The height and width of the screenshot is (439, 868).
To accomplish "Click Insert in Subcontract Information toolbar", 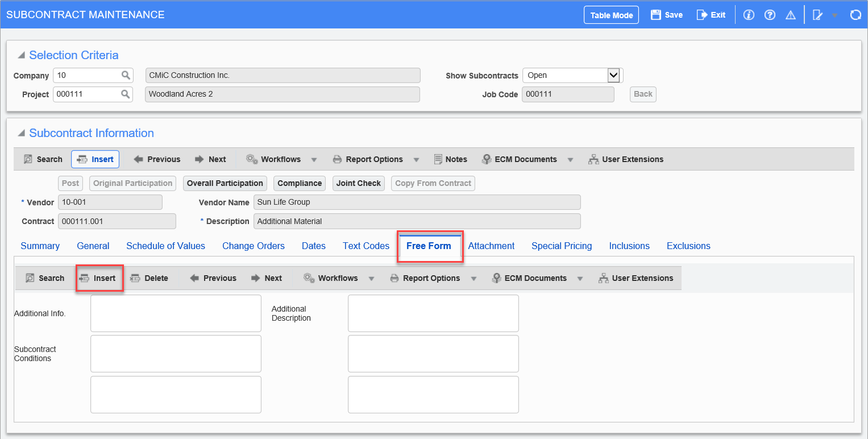I will [x=95, y=159].
